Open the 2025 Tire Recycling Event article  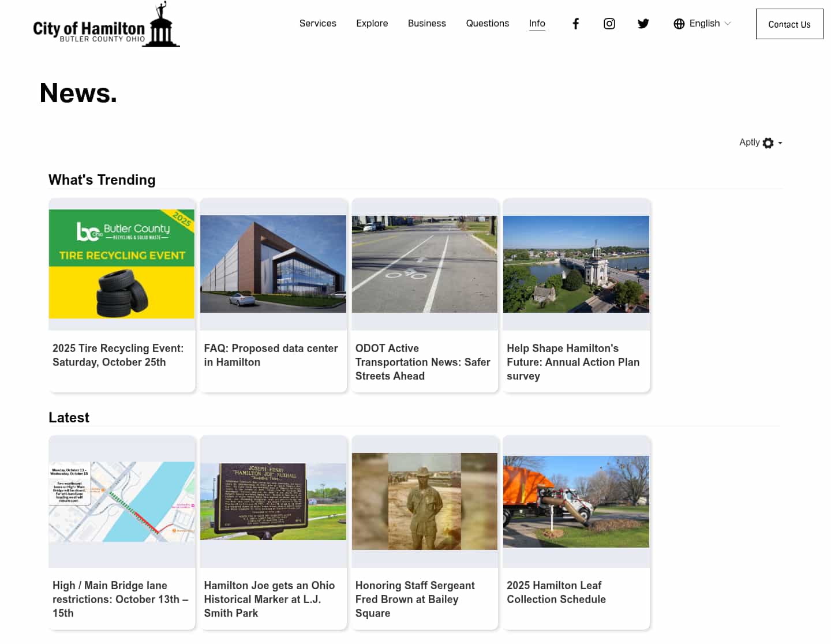(x=118, y=355)
